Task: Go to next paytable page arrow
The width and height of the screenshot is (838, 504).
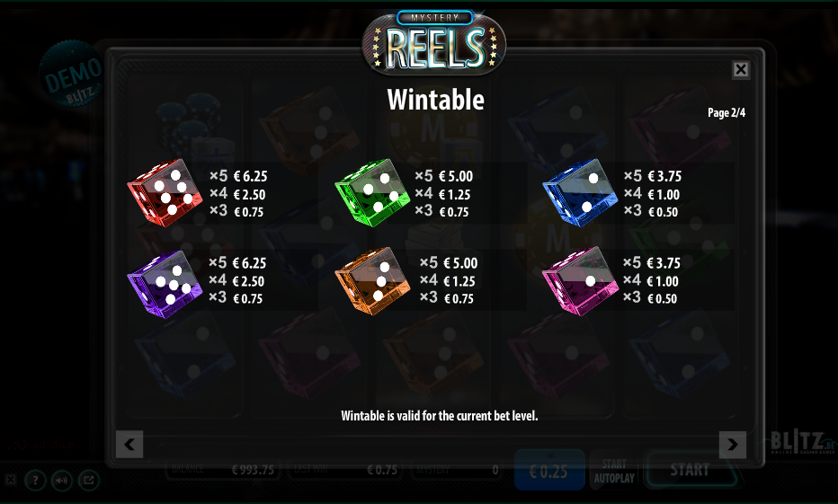Action: pyautogui.click(x=733, y=444)
